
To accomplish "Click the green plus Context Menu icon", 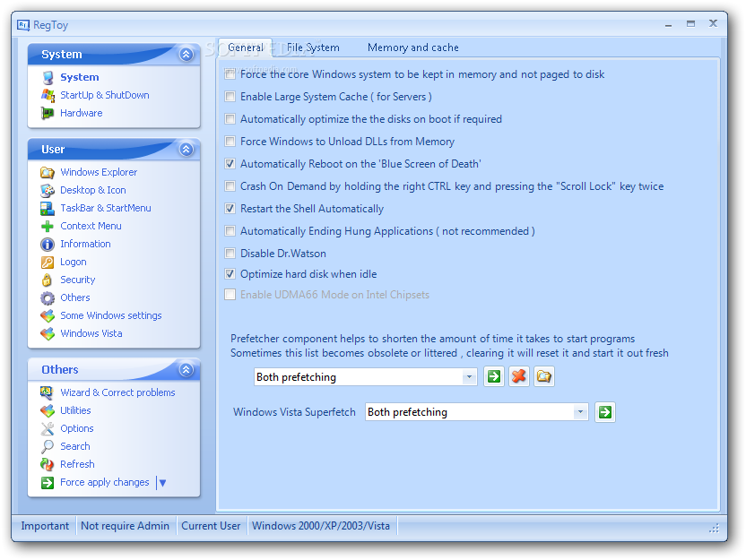I will pos(48,227).
